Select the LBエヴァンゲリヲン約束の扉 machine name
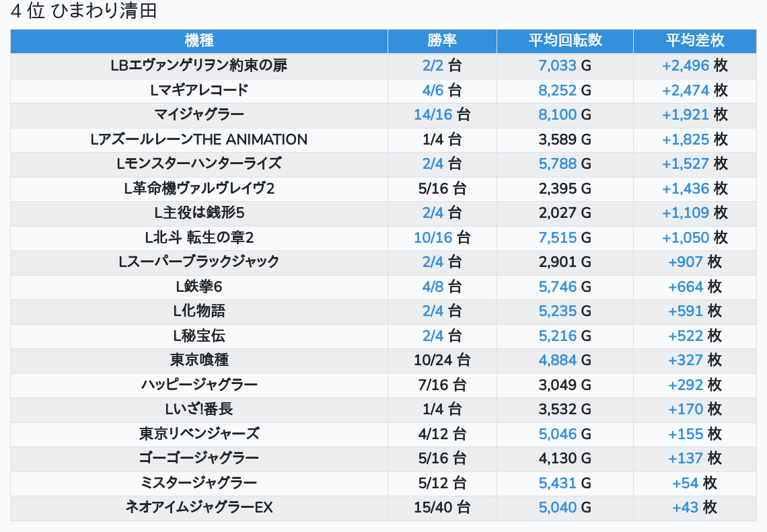Screen dimensions: 767x532 click(x=198, y=65)
